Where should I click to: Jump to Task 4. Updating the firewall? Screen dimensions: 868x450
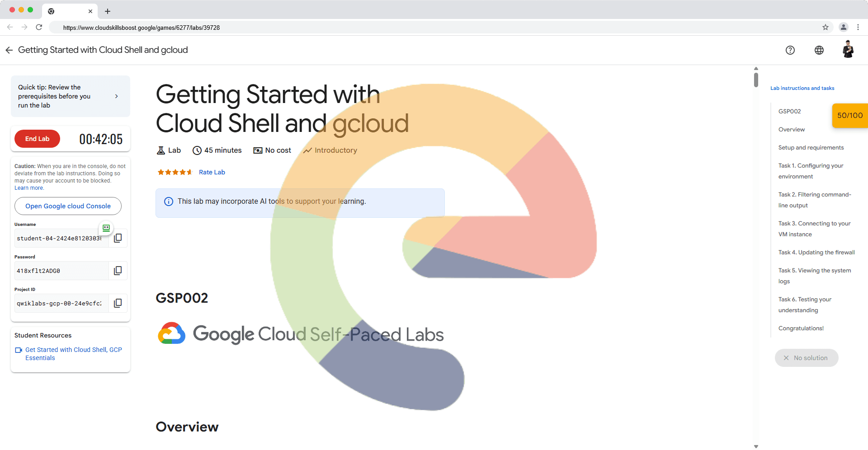816,253
